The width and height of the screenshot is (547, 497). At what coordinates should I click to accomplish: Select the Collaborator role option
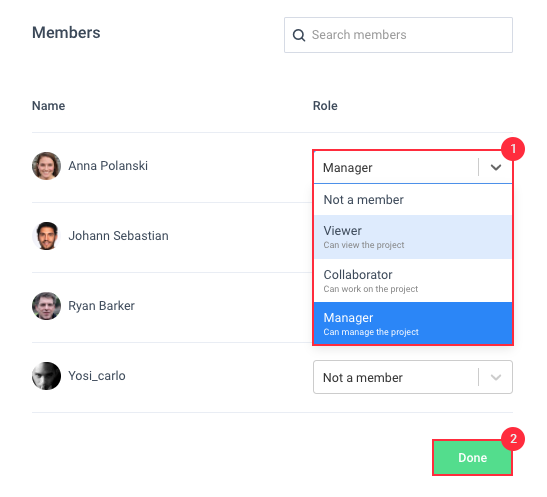pyautogui.click(x=413, y=280)
